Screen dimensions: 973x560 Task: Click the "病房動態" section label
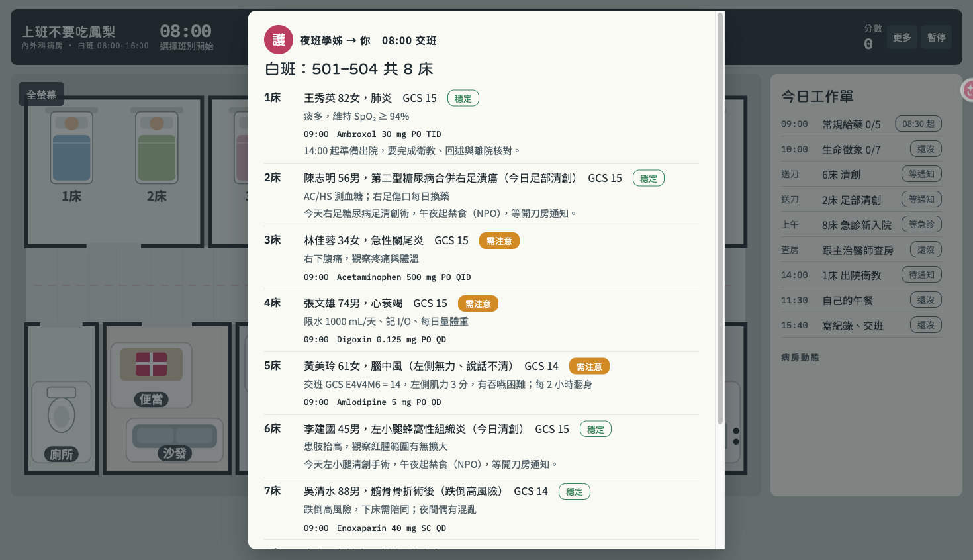click(800, 357)
